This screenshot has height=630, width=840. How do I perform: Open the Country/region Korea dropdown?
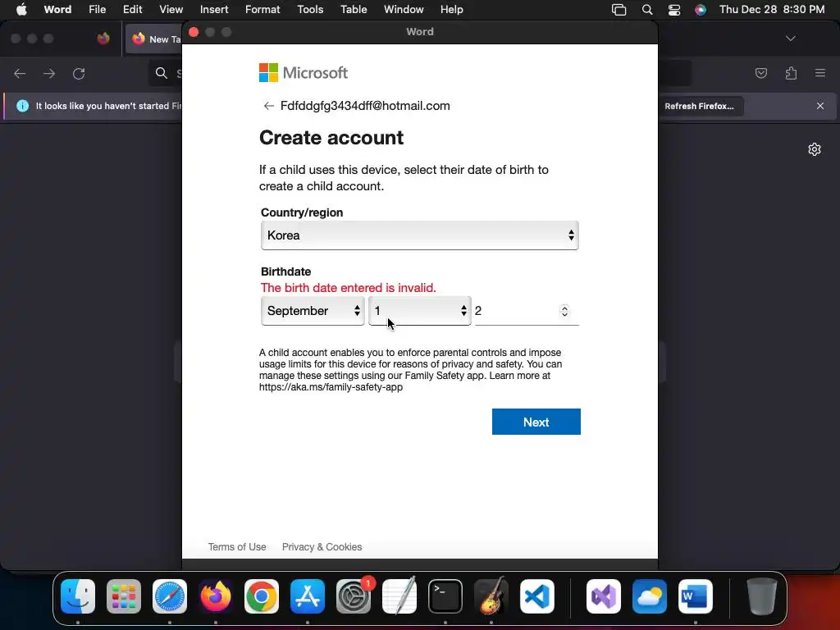(419, 235)
